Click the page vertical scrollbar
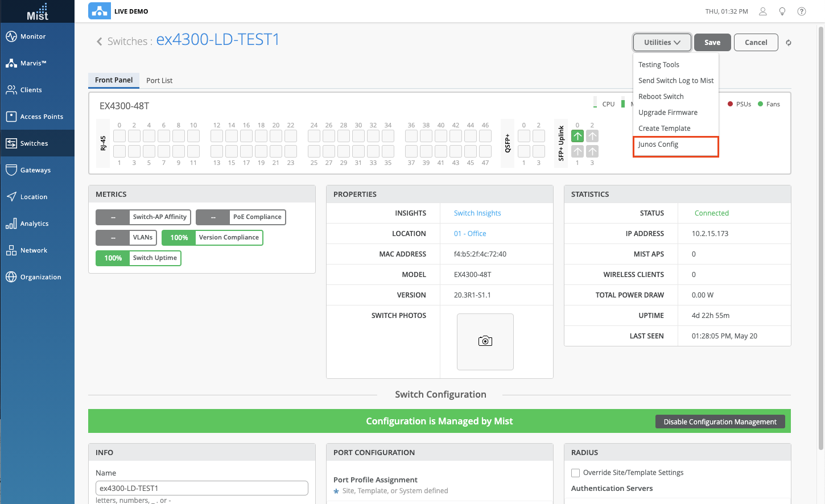The height and width of the screenshot is (504, 825). pyautogui.click(x=821, y=239)
